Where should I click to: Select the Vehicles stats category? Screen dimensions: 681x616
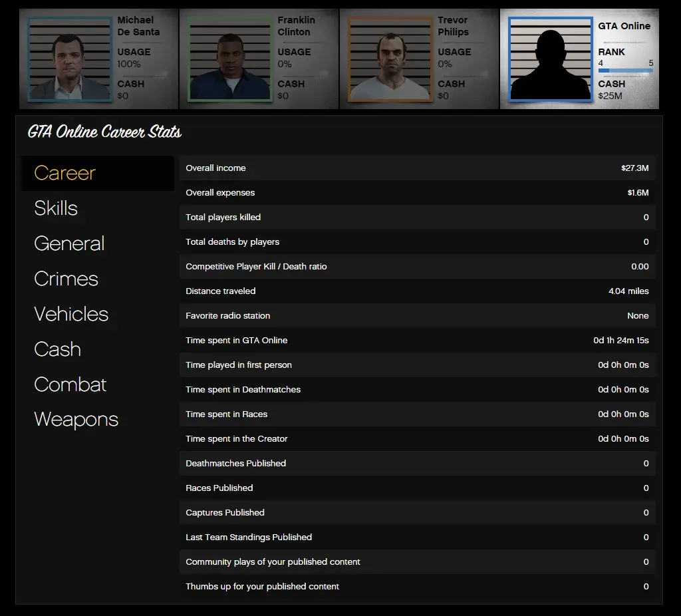(71, 314)
